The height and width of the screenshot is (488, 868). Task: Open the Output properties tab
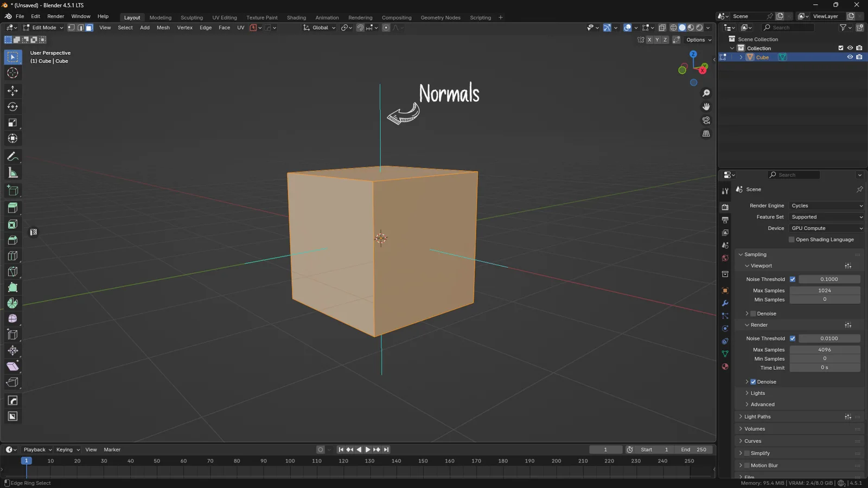[725, 220]
